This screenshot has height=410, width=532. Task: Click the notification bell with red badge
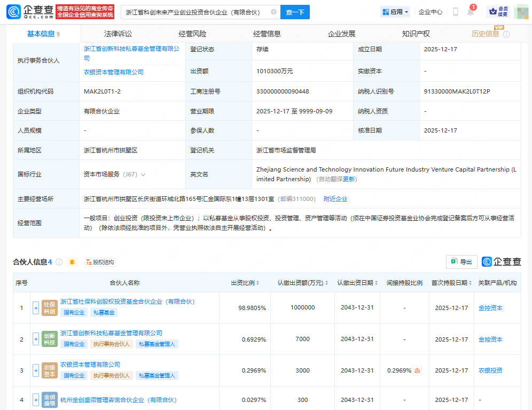[x=471, y=12]
